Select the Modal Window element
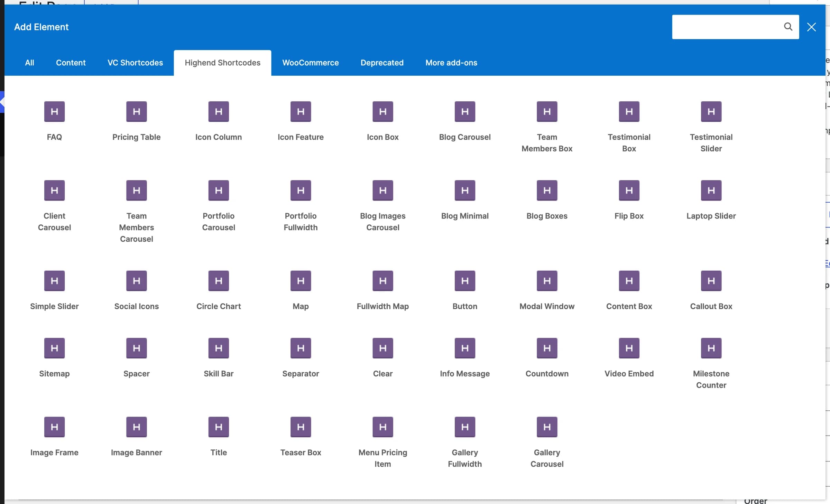This screenshot has width=830, height=504. tap(547, 290)
